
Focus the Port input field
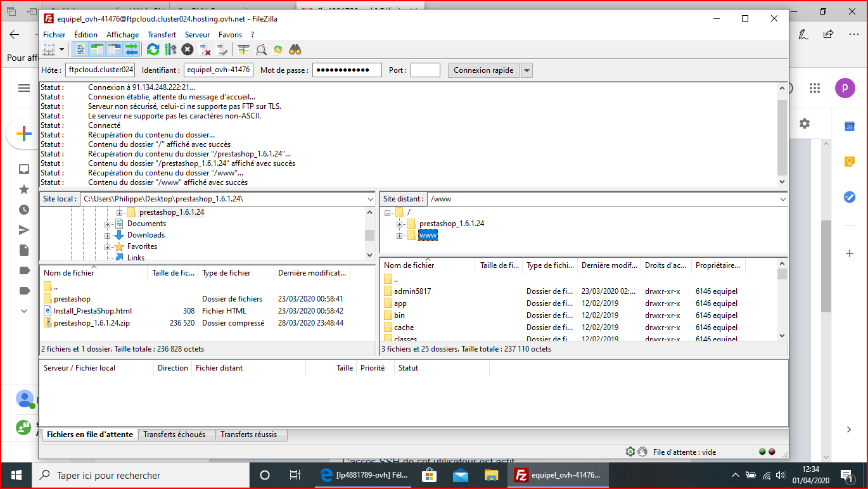[425, 70]
